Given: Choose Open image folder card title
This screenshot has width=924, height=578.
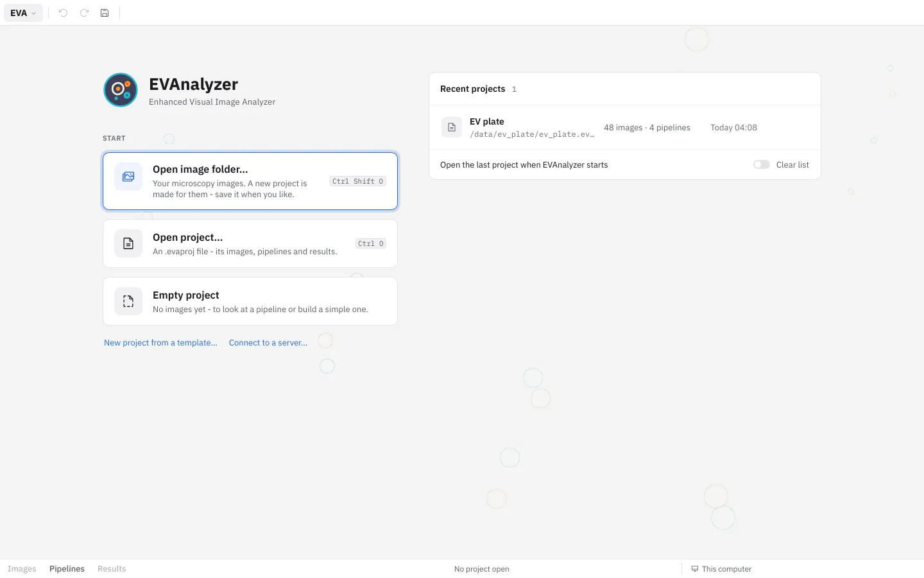Looking at the screenshot, I should (x=200, y=170).
